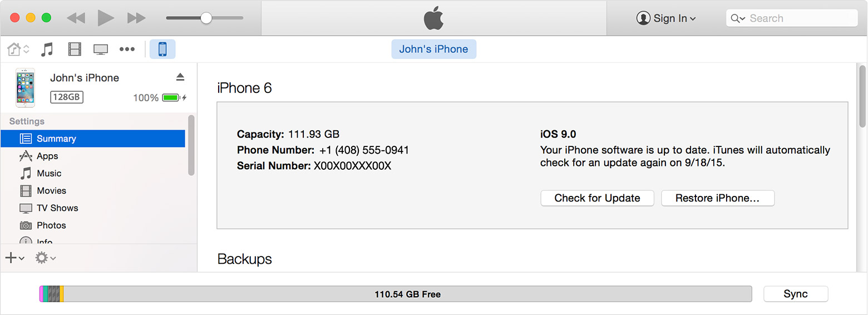The width and height of the screenshot is (868, 315).
Task: Switch to Music library icon
Action: point(48,49)
